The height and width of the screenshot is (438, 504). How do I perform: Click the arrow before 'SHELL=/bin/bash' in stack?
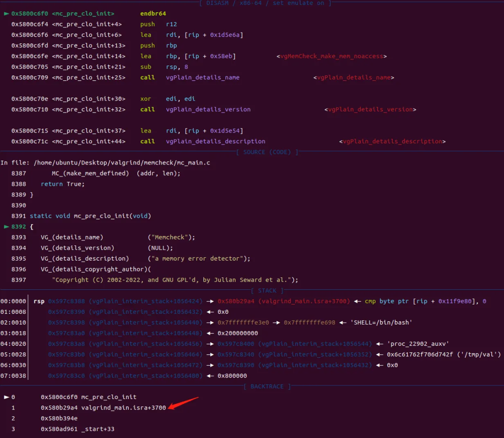click(344, 322)
